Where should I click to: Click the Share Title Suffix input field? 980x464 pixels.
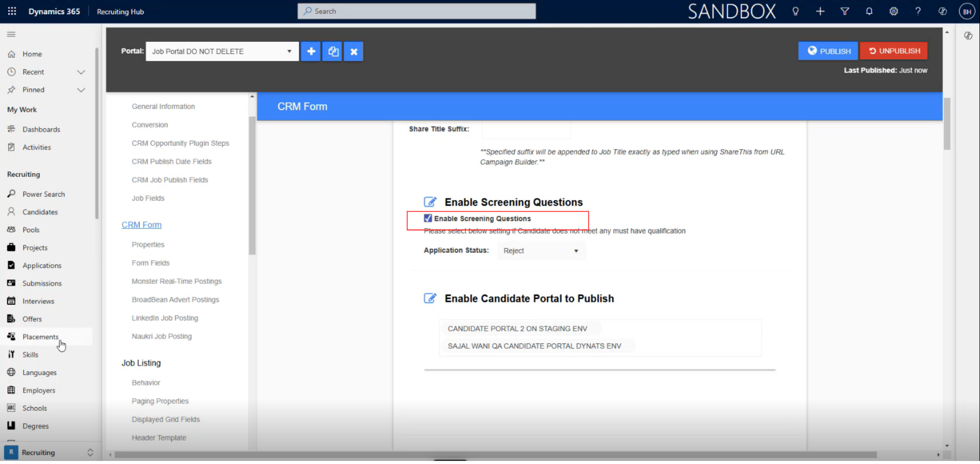(526, 129)
